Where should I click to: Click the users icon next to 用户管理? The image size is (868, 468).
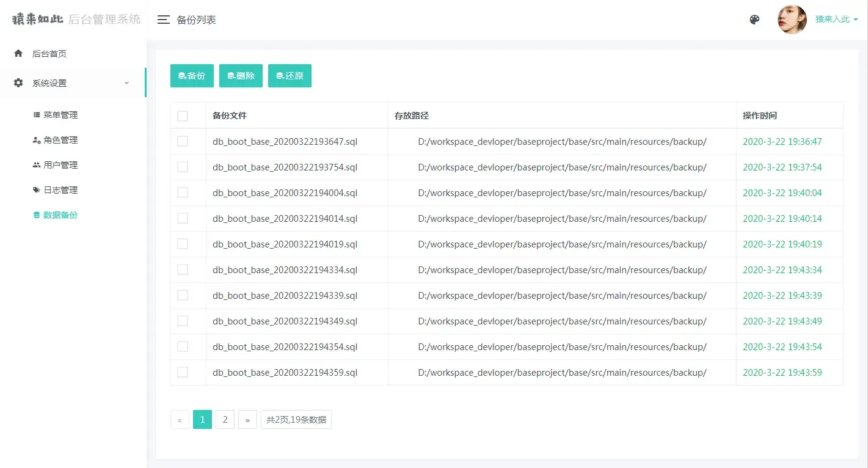click(37, 164)
